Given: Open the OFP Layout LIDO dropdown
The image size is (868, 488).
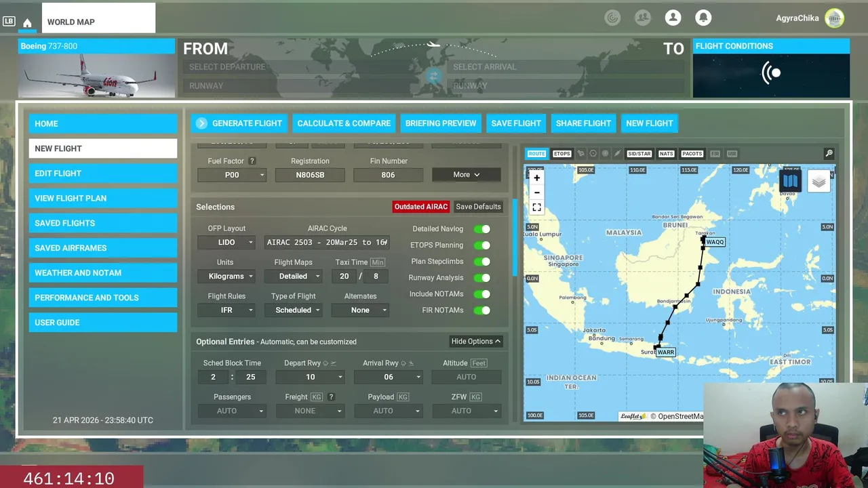Looking at the screenshot, I should point(226,243).
